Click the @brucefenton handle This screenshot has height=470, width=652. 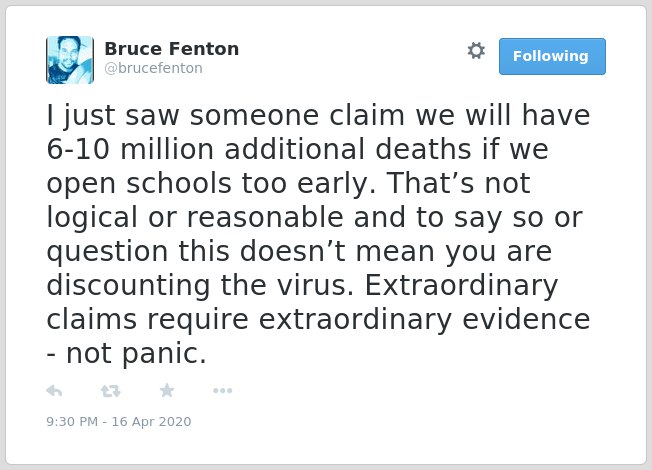(x=153, y=68)
